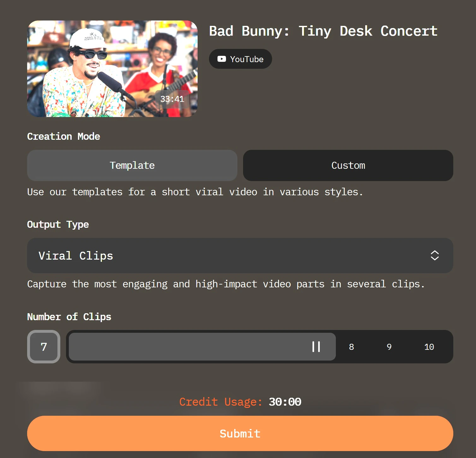The image size is (476, 458).
Task: Click the Output Type heading label
Action: pyautogui.click(x=58, y=224)
